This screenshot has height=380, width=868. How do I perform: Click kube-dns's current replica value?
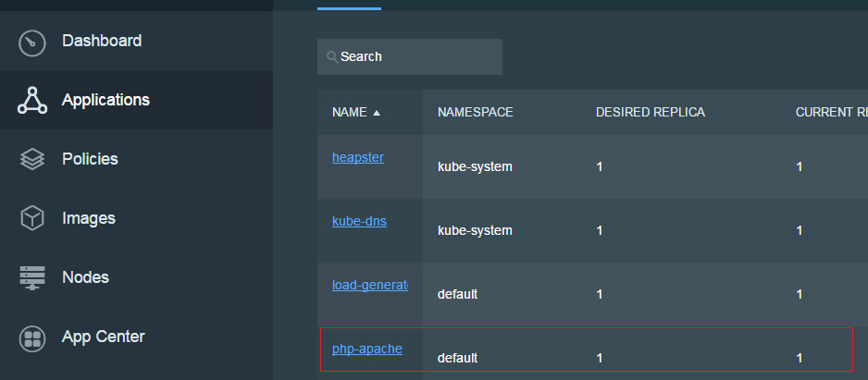(x=800, y=230)
